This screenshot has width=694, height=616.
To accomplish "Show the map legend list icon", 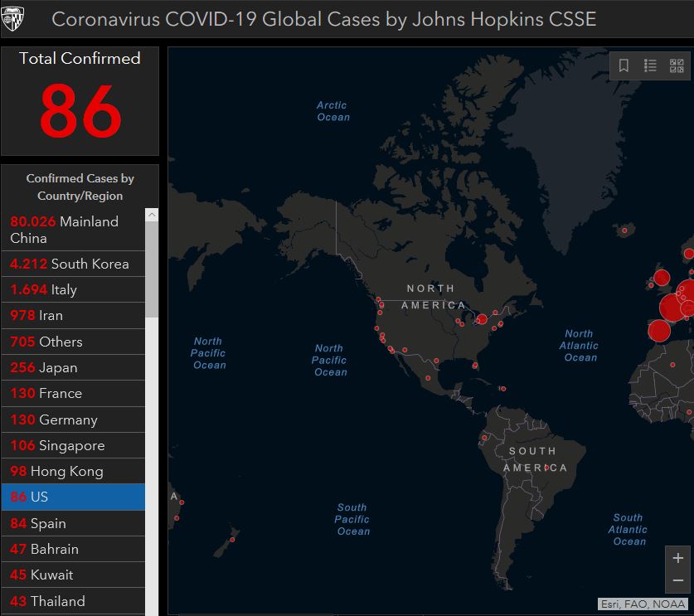I will [650, 65].
